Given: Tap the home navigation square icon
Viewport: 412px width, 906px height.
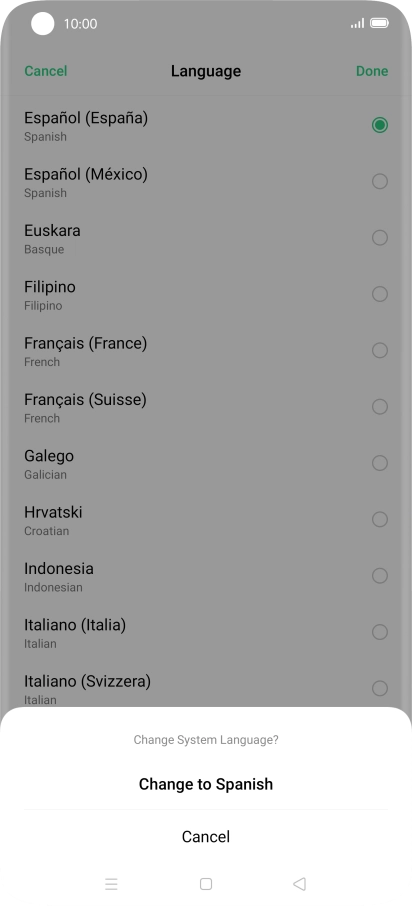Looking at the screenshot, I should (x=206, y=883).
